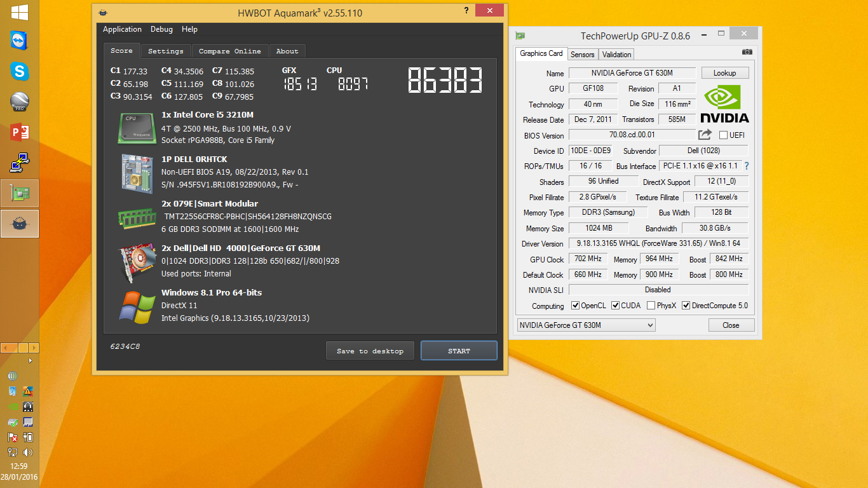
Task: Launch Skype from the taskbar
Action: tap(20, 71)
